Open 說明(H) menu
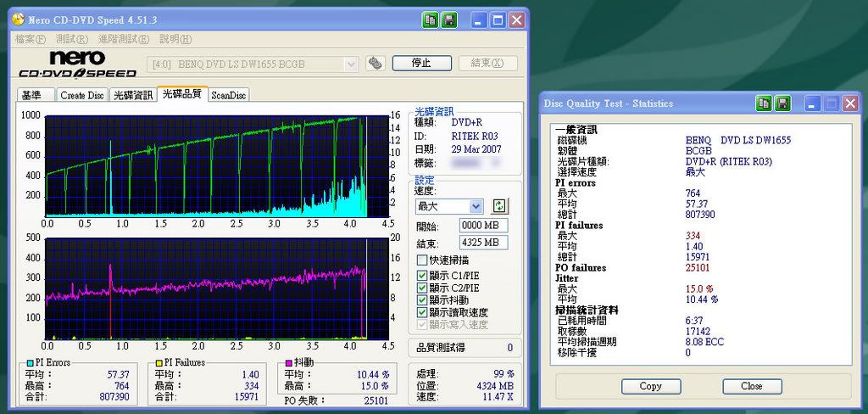The width and height of the screenshot is (868, 414). (175, 39)
